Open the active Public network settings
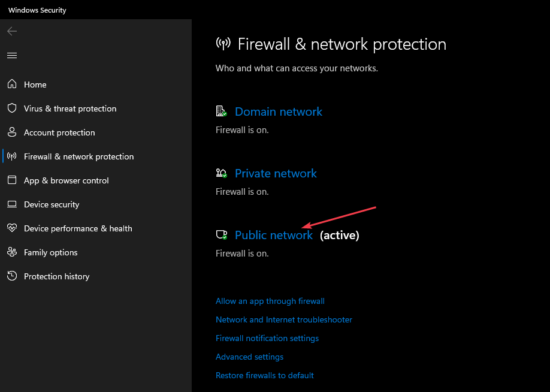The image size is (550, 392). pyautogui.click(x=274, y=236)
